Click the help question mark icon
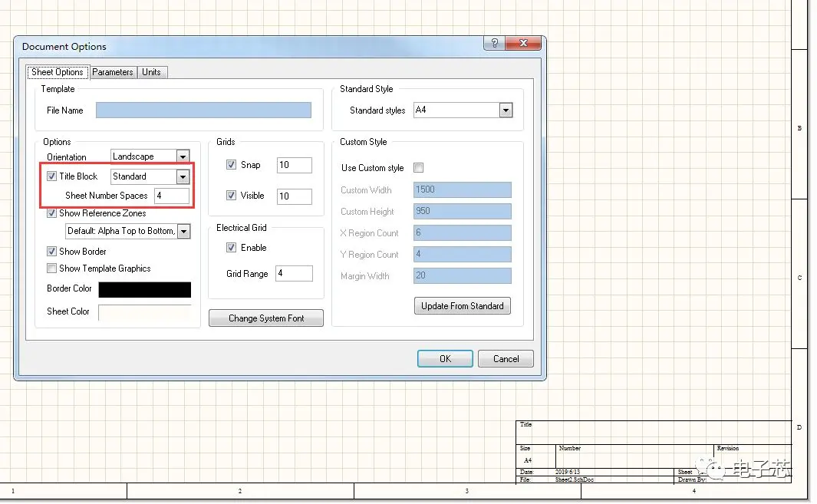 (x=495, y=43)
